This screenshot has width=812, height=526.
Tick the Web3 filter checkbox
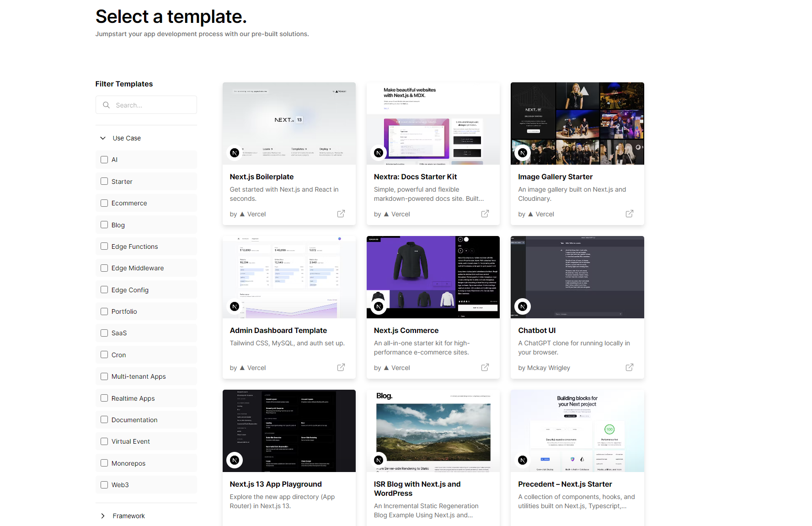click(104, 485)
